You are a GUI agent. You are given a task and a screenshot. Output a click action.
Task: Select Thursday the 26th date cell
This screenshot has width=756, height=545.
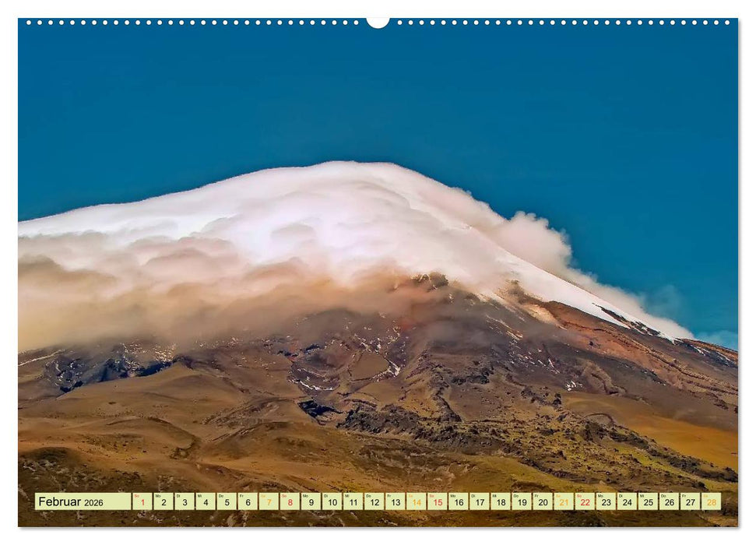668,501
